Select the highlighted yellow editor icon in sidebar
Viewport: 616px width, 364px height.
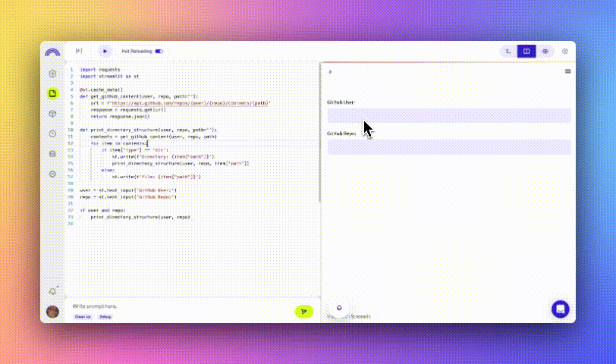pos(52,93)
